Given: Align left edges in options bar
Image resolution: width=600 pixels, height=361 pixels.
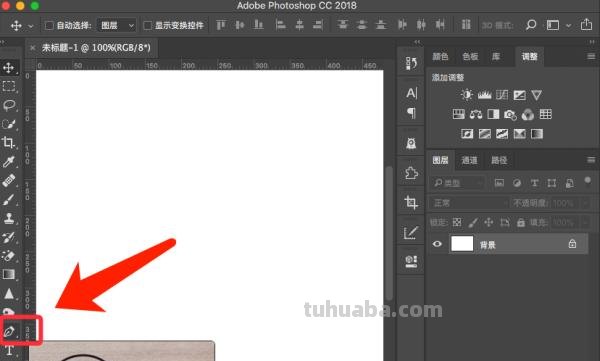Looking at the screenshot, I should click(280, 25).
